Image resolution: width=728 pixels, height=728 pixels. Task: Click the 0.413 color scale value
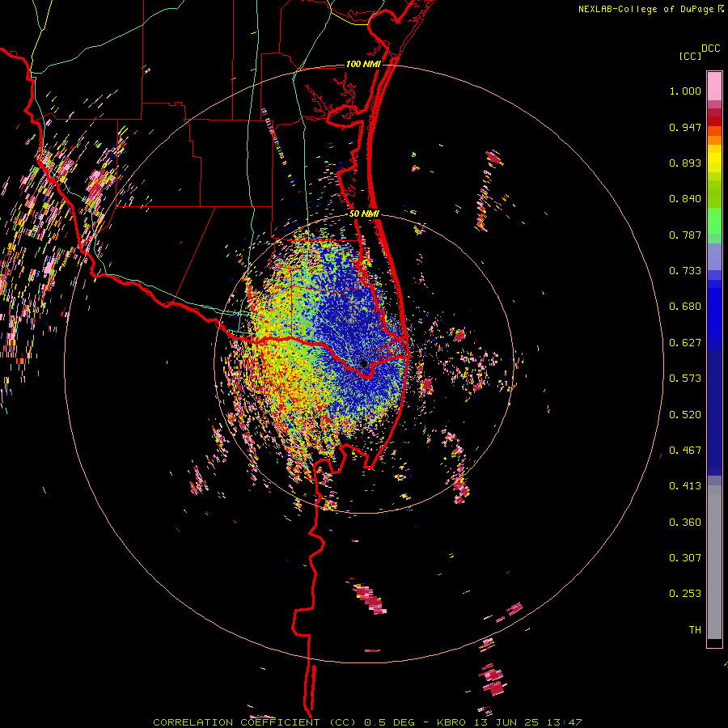pyautogui.click(x=685, y=486)
